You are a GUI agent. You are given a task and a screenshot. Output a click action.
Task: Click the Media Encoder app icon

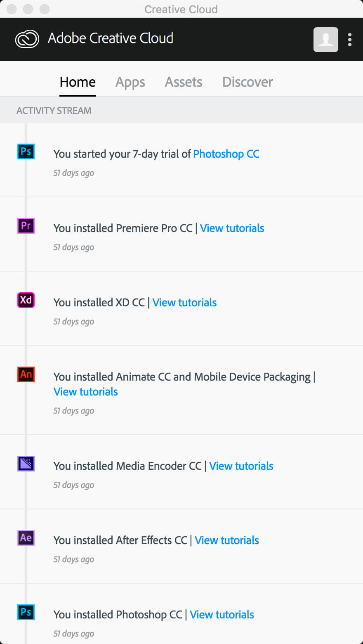click(26, 464)
